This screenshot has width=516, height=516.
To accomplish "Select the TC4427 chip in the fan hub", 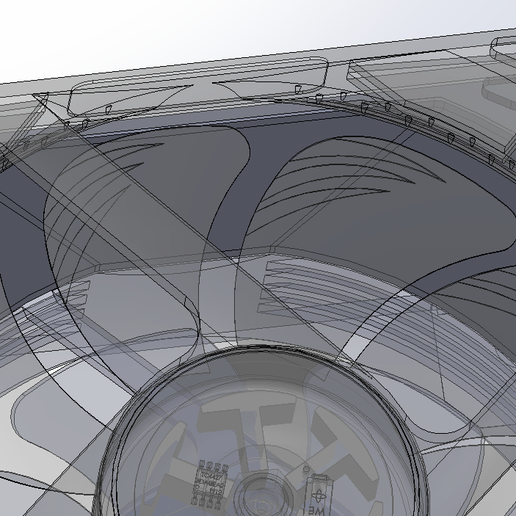I will (209, 484).
